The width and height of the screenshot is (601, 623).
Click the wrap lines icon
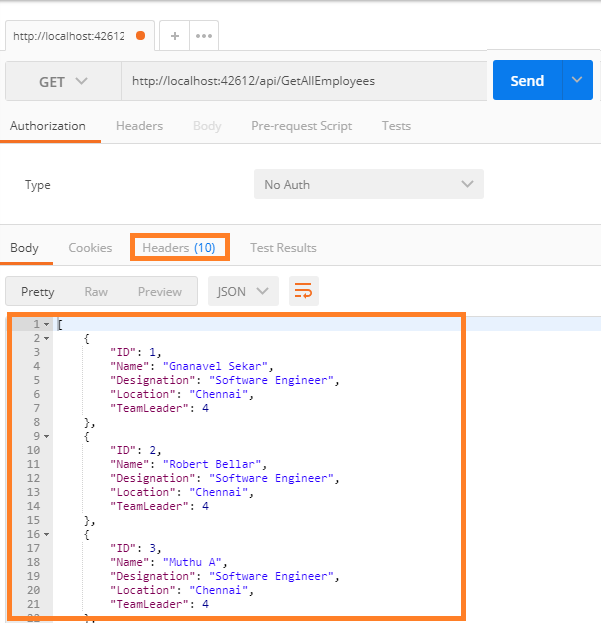pyautogui.click(x=303, y=291)
